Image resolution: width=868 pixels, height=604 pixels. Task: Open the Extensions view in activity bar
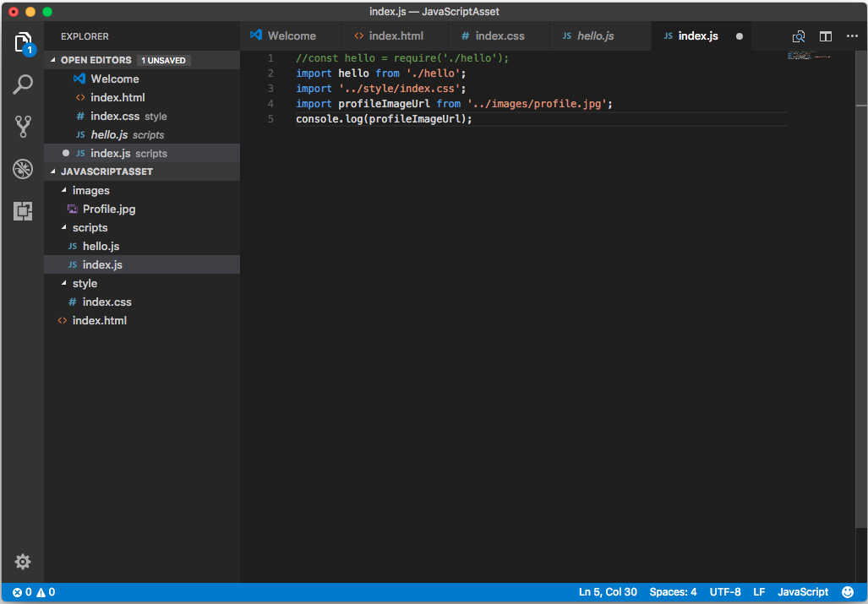click(23, 211)
